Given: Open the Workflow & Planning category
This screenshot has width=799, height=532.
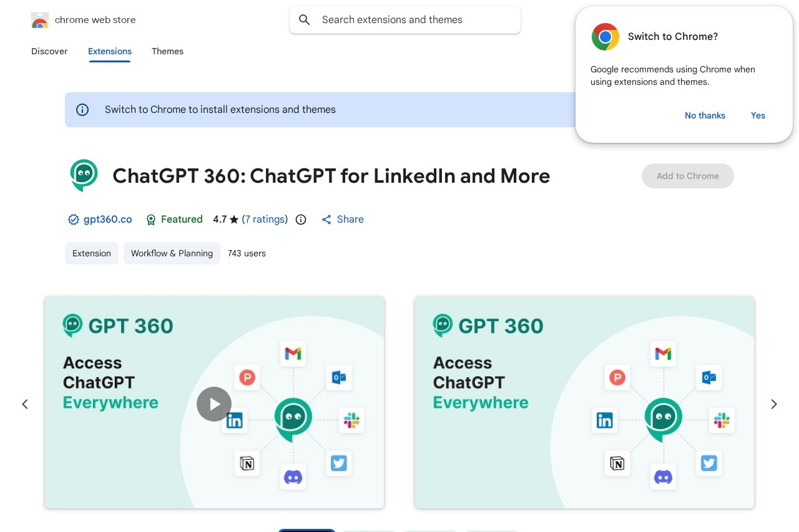Looking at the screenshot, I should click(172, 253).
